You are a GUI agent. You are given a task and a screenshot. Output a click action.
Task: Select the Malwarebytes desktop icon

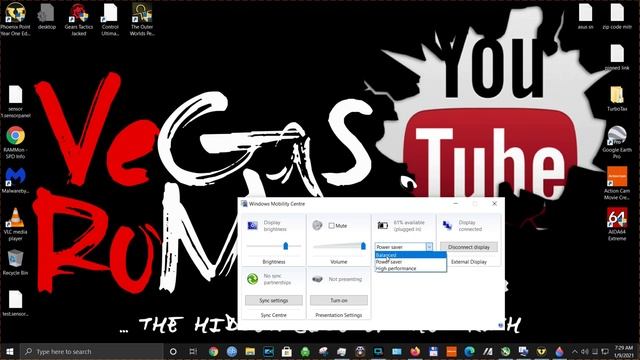coord(15,180)
